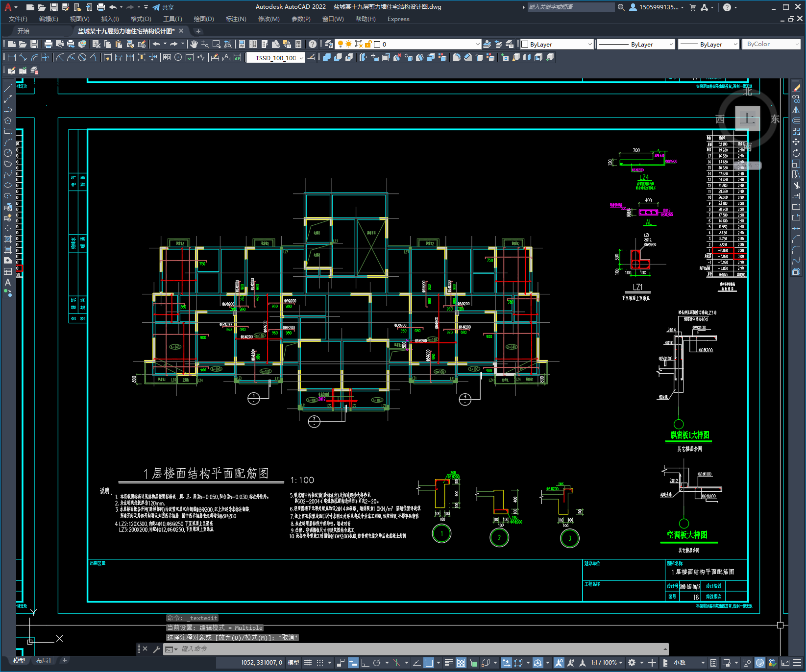Open the QuickCalc calculator
This screenshot has height=672, width=806.
coord(298,44)
